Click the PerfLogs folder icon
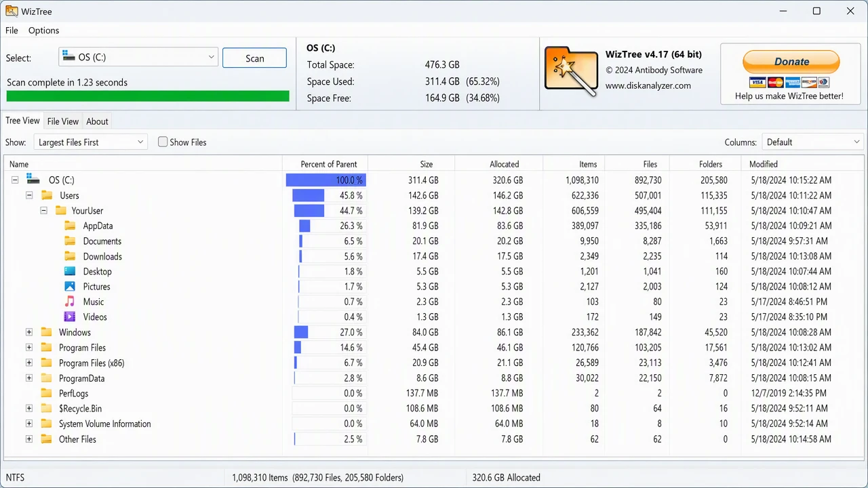This screenshot has height=488, width=868. (47, 393)
